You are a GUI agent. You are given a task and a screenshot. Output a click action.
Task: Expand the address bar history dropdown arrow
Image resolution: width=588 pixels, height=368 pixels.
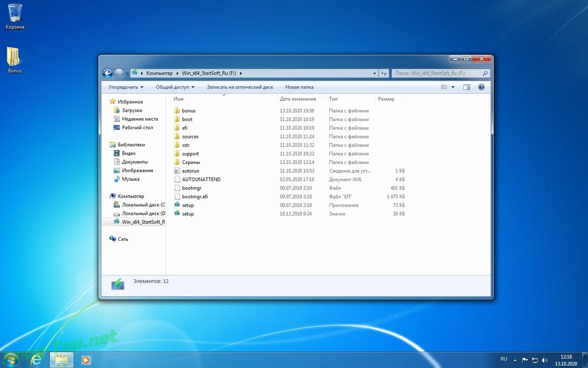pos(375,73)
